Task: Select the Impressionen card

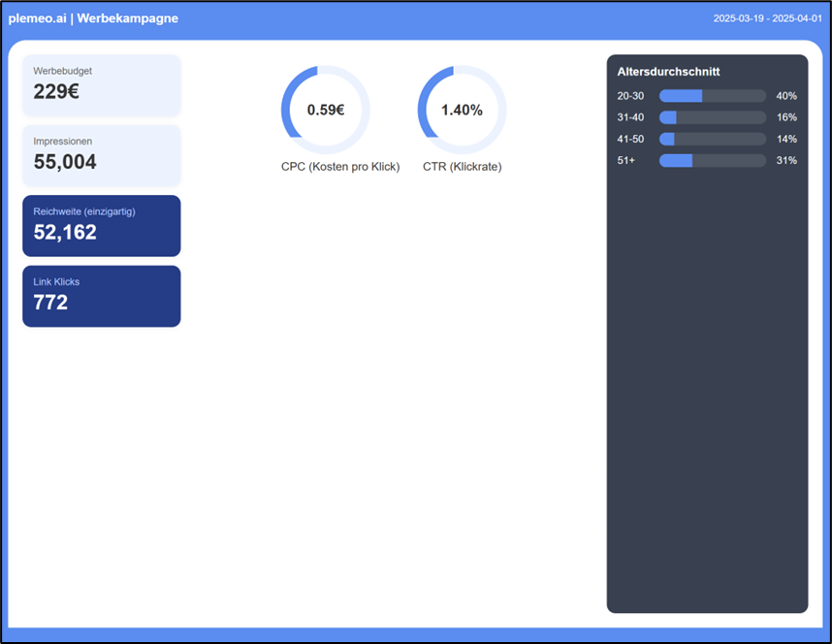Action: (101, 155)
